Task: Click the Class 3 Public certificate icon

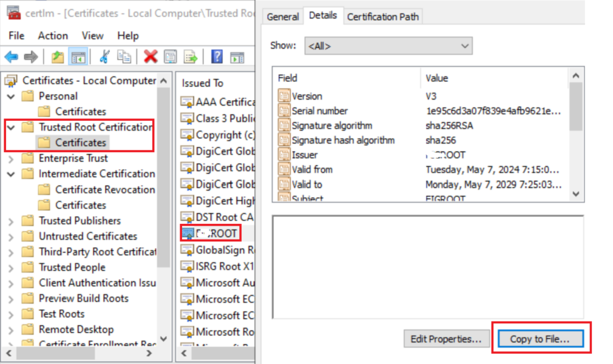Action: tap(187, 118)
